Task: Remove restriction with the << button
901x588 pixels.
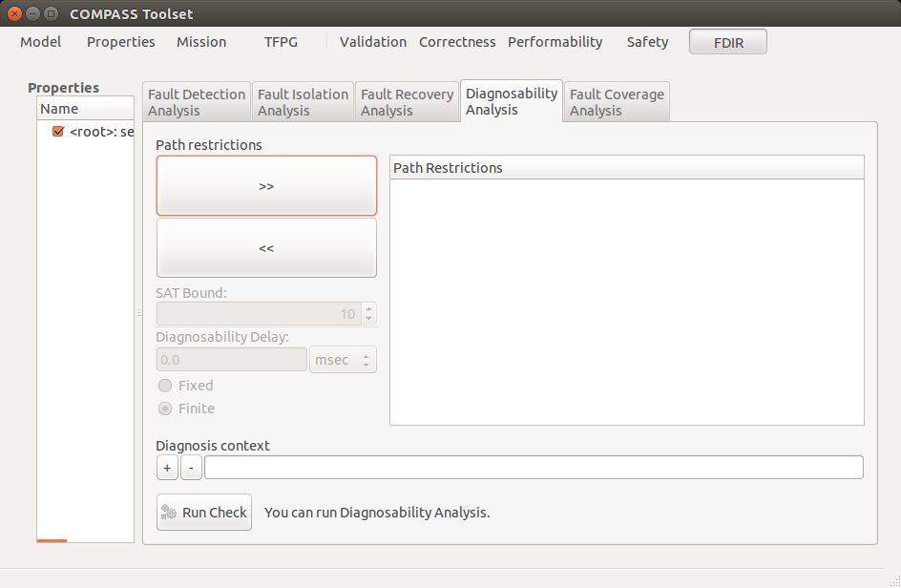Action: coord(266,248)
